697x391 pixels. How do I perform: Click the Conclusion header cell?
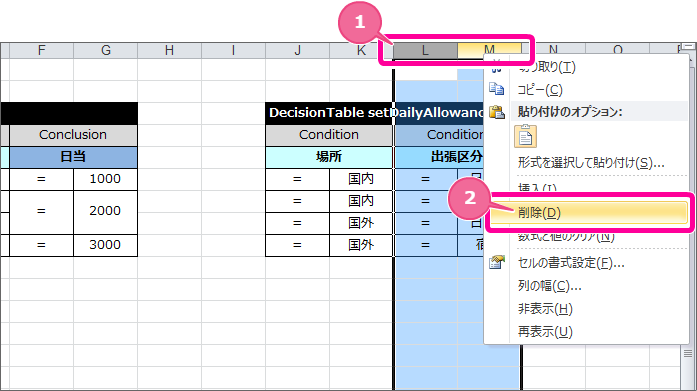[x=73, y=135]
